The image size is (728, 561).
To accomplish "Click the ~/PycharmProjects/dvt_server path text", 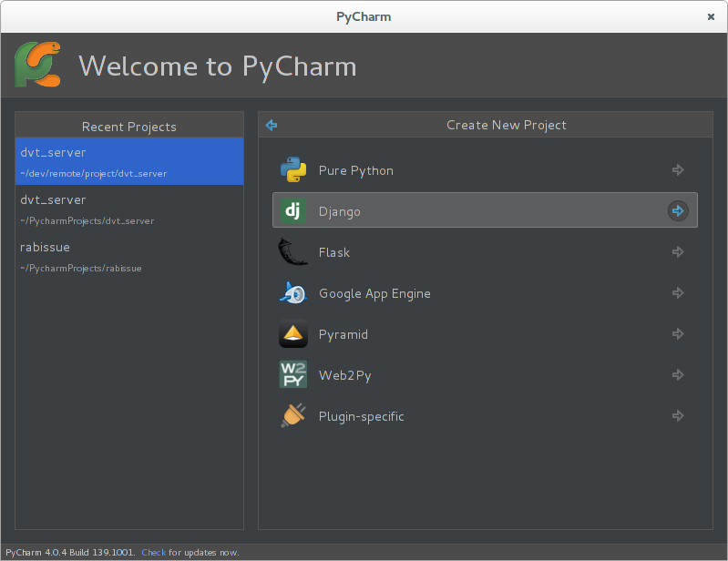I will pos(87,221).
